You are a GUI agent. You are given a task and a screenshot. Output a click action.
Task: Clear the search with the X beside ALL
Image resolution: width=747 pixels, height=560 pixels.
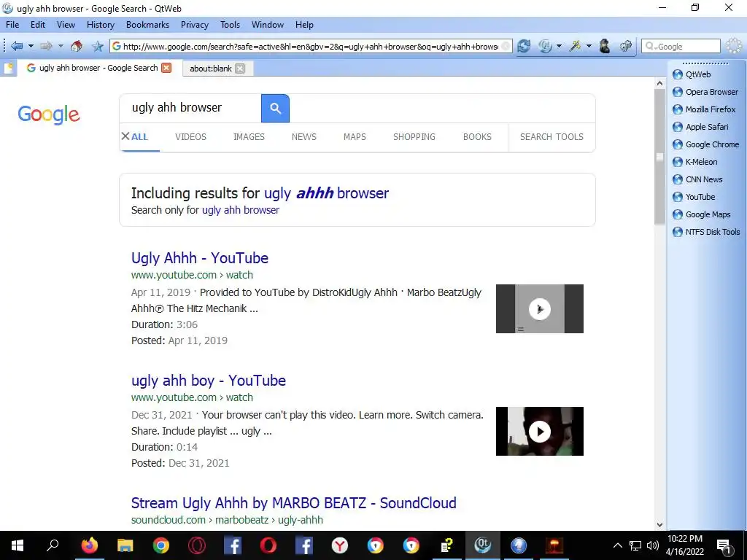coord(125,136)
